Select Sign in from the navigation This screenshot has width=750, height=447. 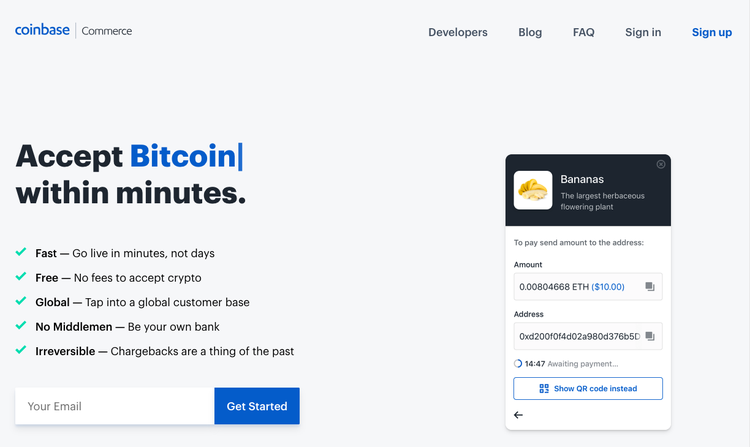643,32
